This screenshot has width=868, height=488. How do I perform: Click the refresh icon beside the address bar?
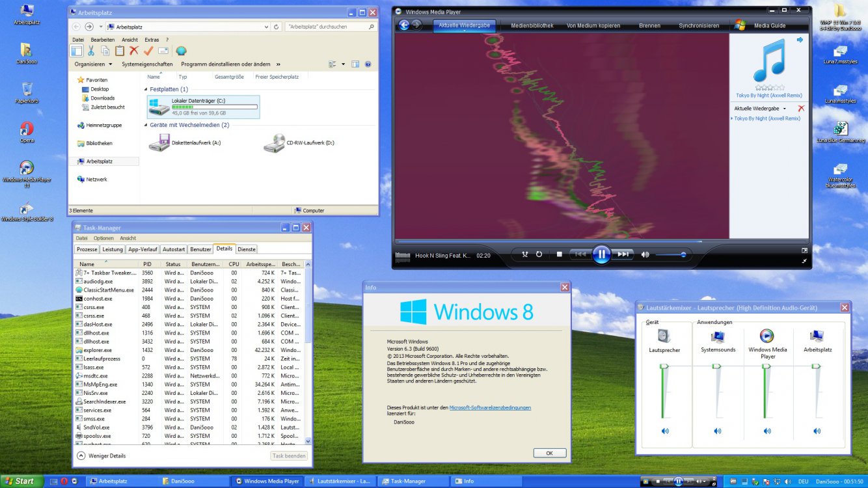[x=277, y=27]
